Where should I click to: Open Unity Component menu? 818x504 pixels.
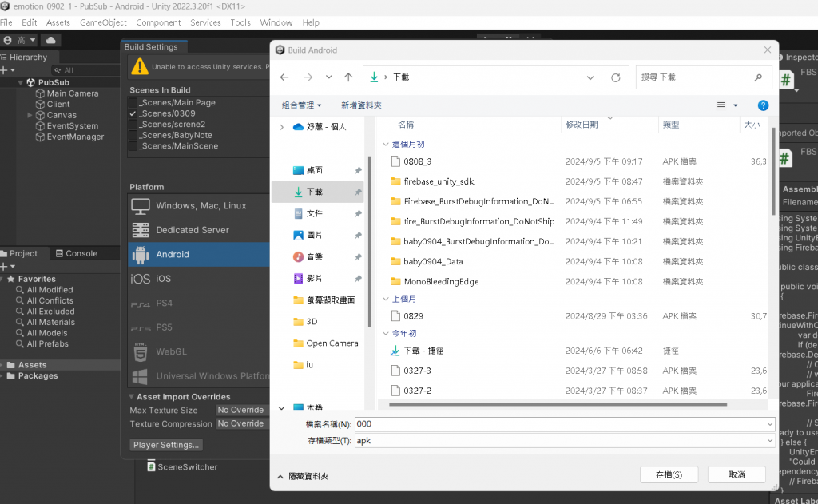coord(159,22)
